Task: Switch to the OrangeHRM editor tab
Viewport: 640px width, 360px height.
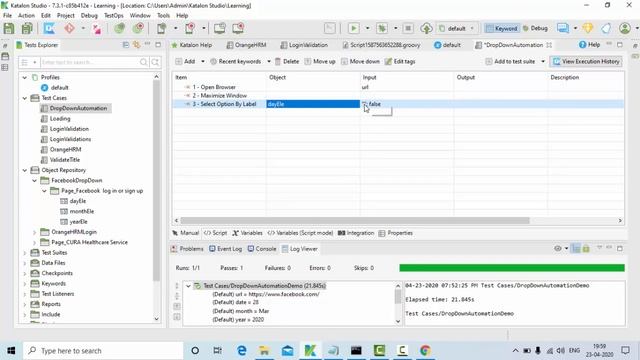Action: pos(246,45)
